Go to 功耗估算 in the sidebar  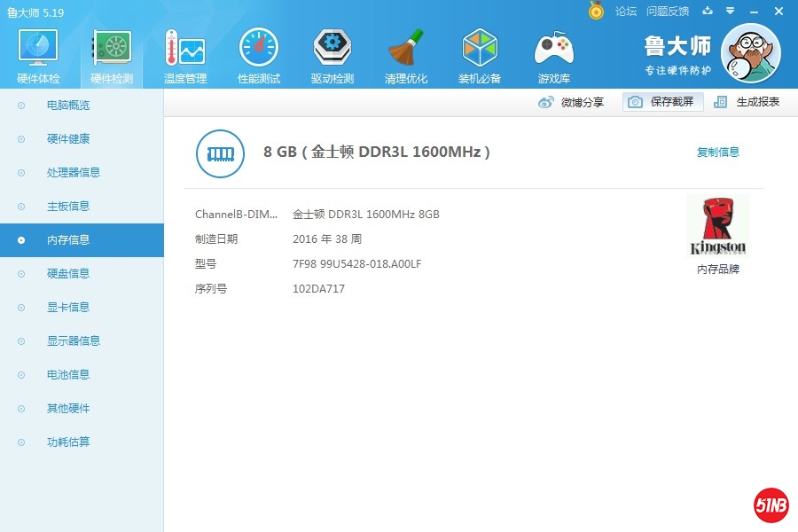(x=68, y=442)
